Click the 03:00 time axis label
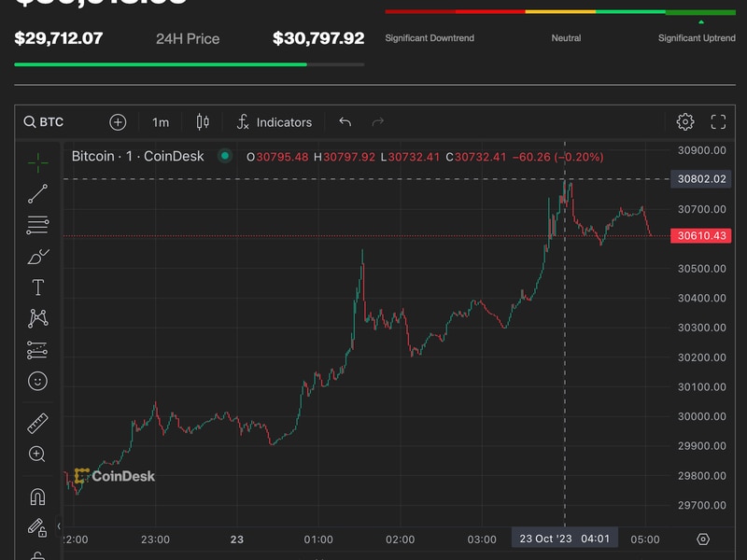Viewport: 747px width, 560px height. (x=482, y=539)
